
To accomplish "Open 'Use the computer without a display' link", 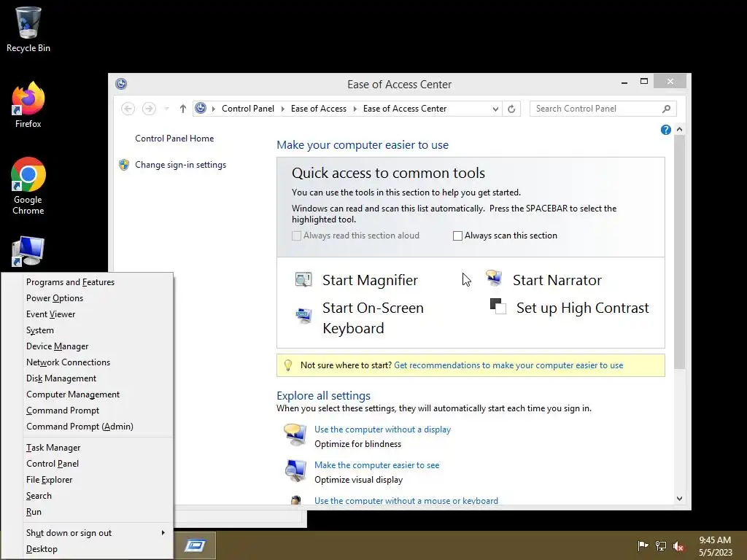I will click(382, 429).
